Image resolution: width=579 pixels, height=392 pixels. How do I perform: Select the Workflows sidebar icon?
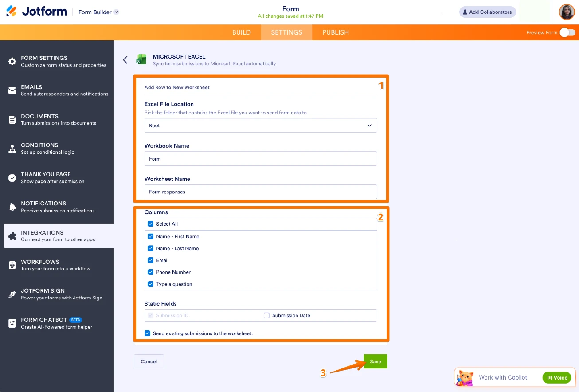pyautogui.click(x=12, y=265)
